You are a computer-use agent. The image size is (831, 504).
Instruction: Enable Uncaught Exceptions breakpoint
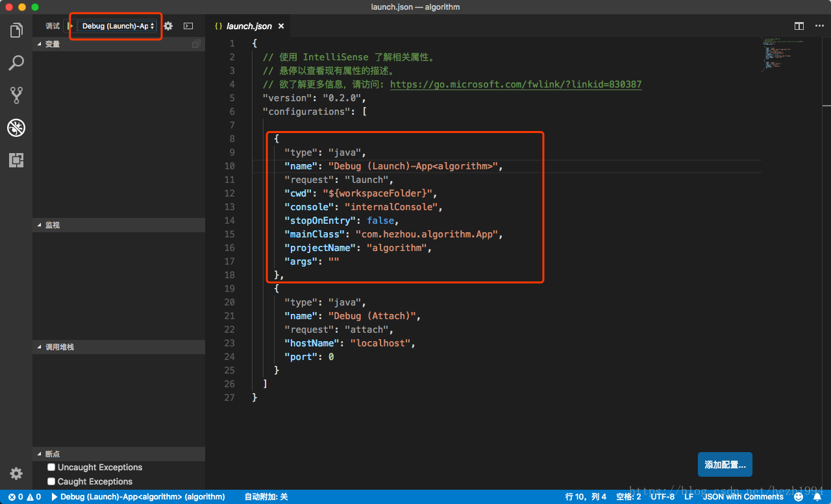click(x=51, y=467)
